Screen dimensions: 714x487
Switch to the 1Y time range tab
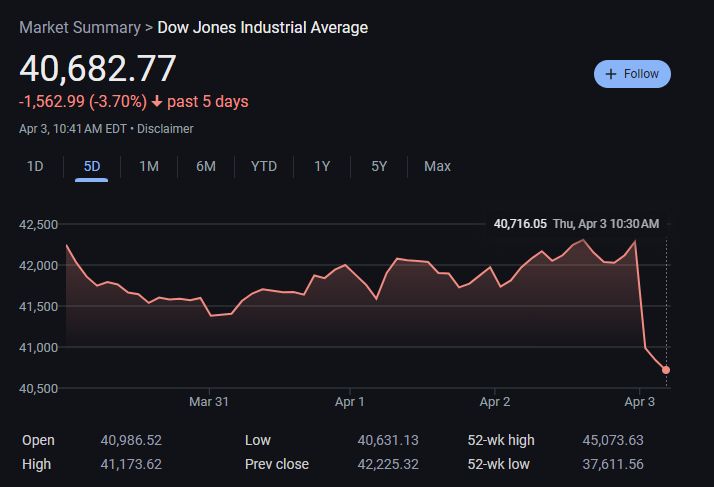point(322,166)
